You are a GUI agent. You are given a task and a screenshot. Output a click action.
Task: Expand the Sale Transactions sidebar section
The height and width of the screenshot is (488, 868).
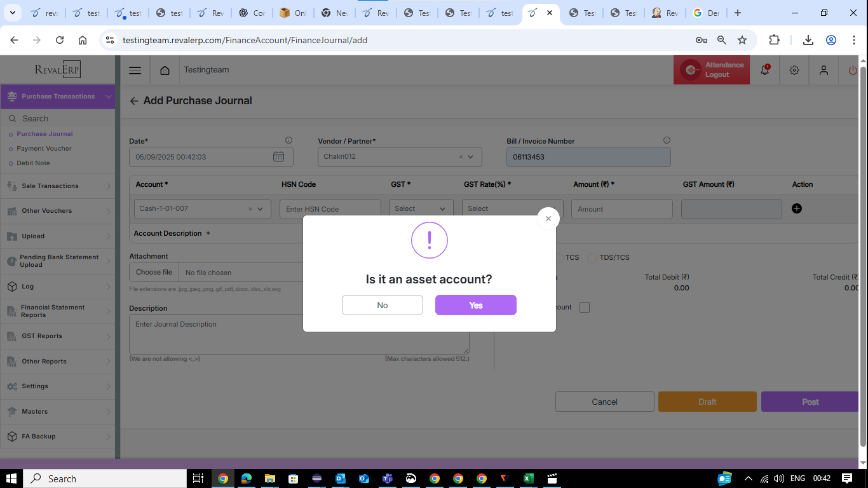click(x=58, y=186)
